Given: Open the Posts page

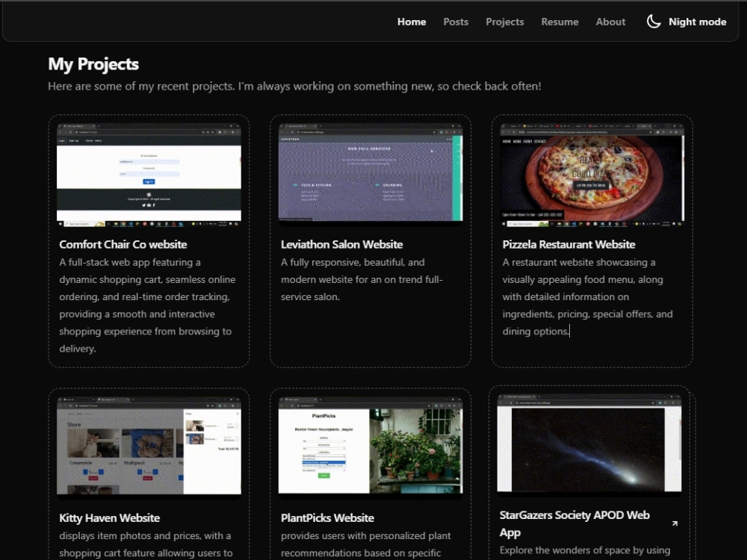Looking at the screenshot, I should tap(456, 22).
